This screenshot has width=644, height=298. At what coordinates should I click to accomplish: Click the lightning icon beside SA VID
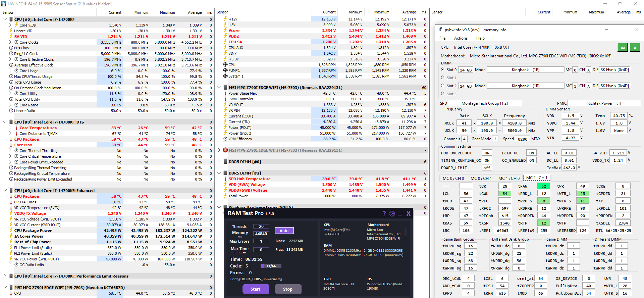pyautogui.click(x=11, y=37)
